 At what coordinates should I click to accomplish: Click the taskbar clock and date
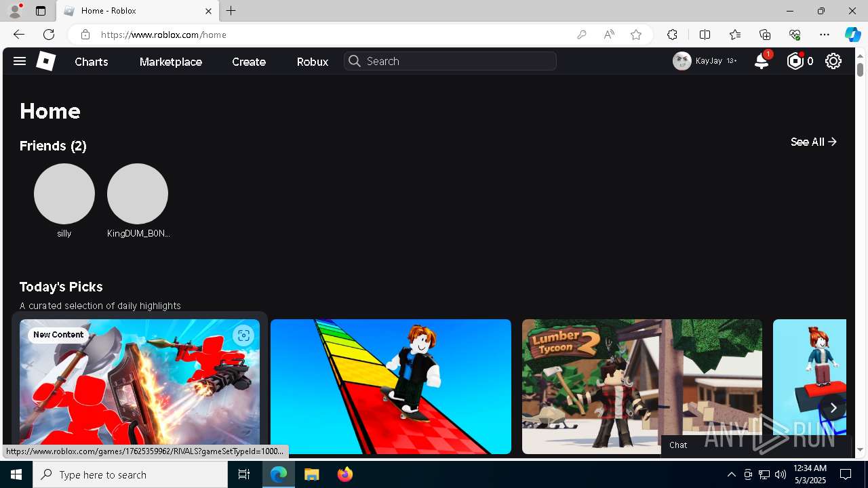click(810, 474)
